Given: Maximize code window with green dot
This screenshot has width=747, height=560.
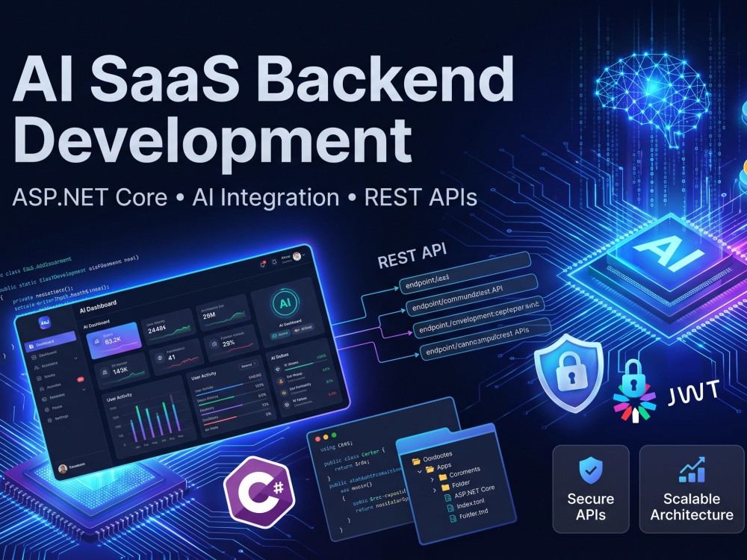Looking at the screenshot, I should point(334,435).
